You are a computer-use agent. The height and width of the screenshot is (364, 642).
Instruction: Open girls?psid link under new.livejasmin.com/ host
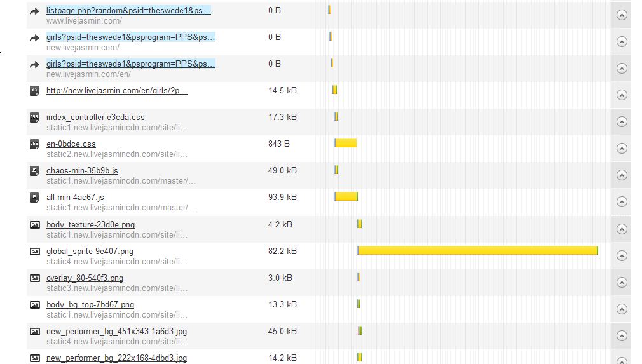130,37
